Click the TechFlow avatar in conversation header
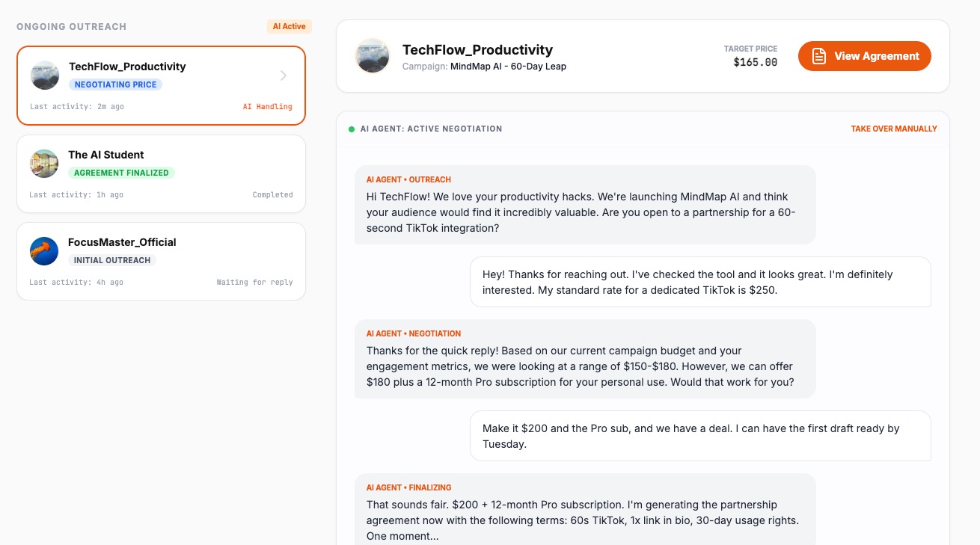This screenshot has width=980, height=545. coord(373,56)
